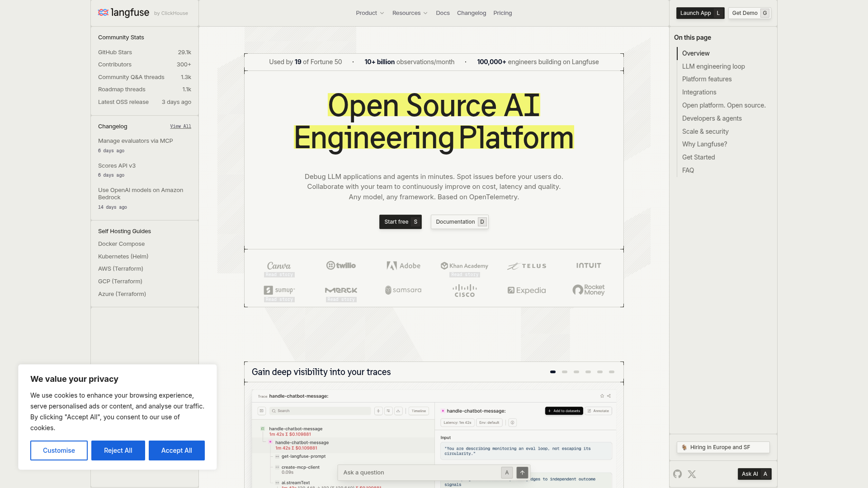Open Kubernetes (Helm) guide
868x488 pixels.
123,257
